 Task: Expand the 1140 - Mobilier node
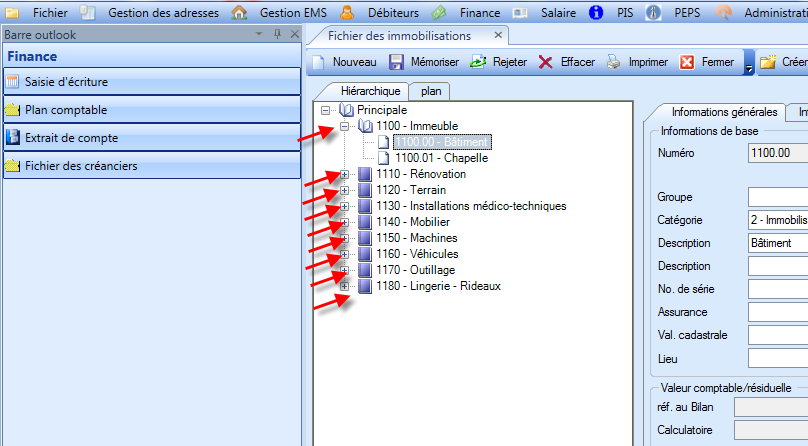point(344,222)
